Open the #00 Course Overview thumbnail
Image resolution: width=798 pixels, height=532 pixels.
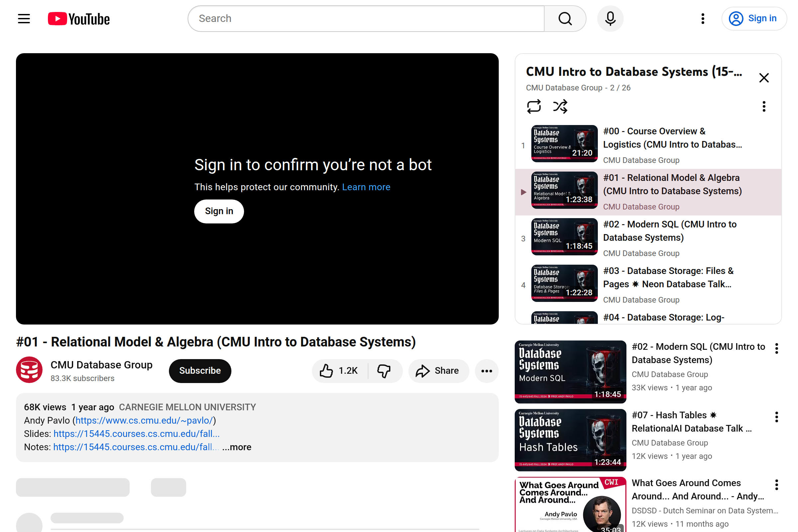(564, 144)
